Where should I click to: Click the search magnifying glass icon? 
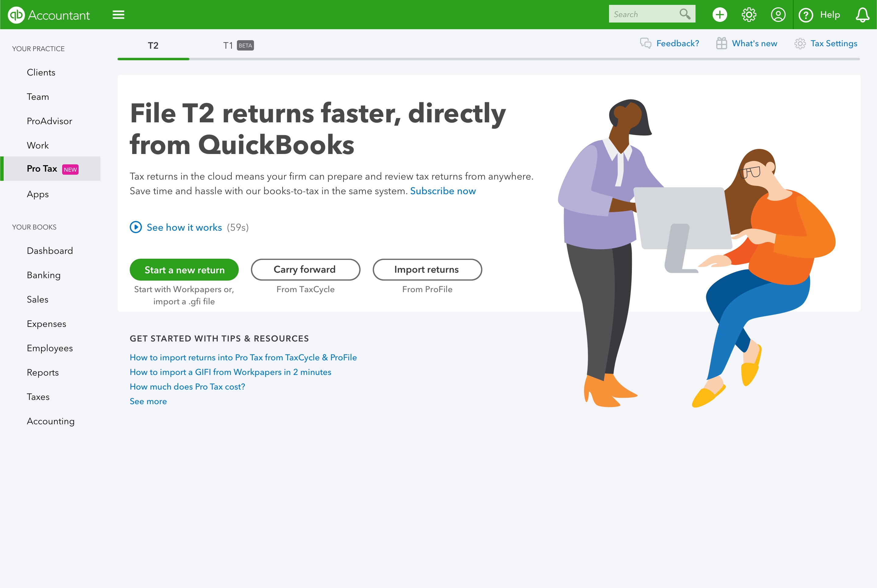tap(685, 14)
